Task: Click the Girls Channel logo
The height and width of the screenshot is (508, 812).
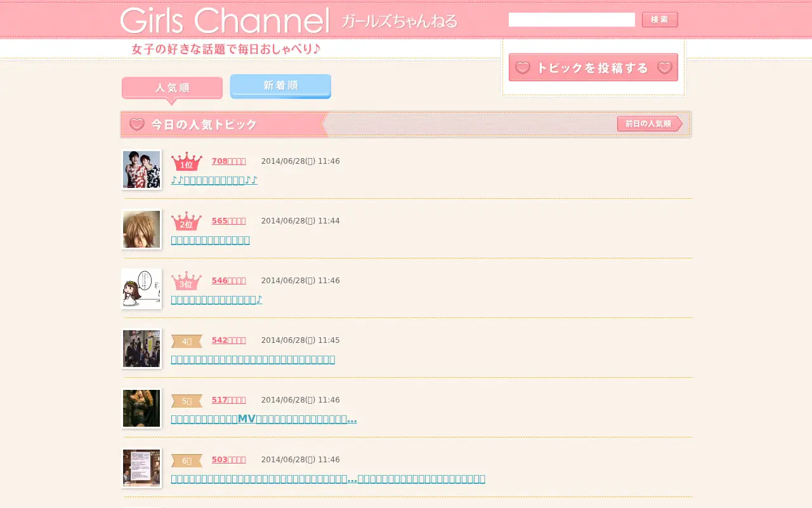Action: tap(225, 20)
